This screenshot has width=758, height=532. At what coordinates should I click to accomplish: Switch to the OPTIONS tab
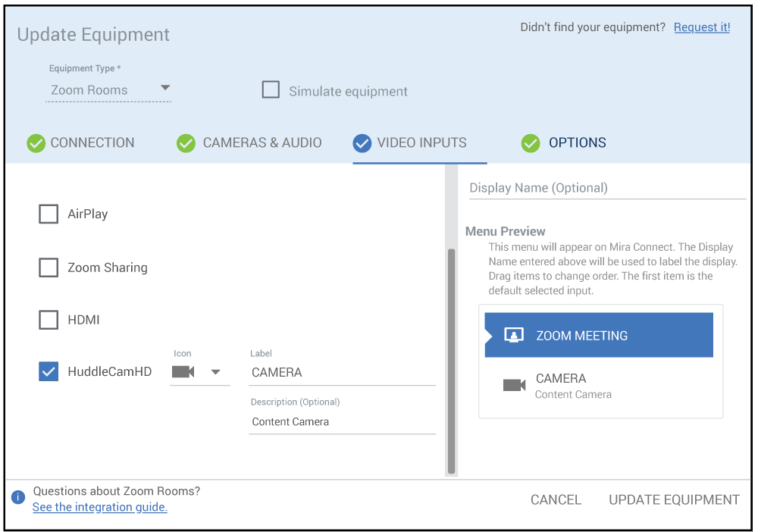(577, 143)
